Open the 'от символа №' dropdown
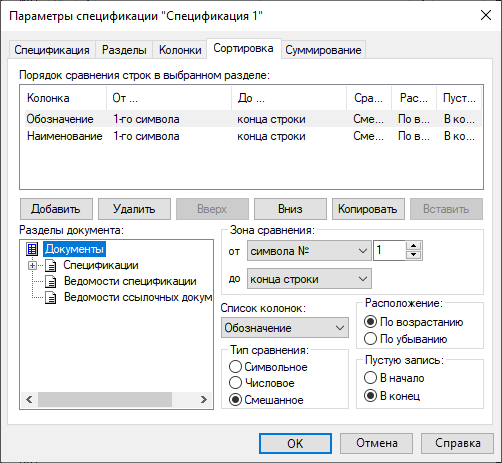 309,251
